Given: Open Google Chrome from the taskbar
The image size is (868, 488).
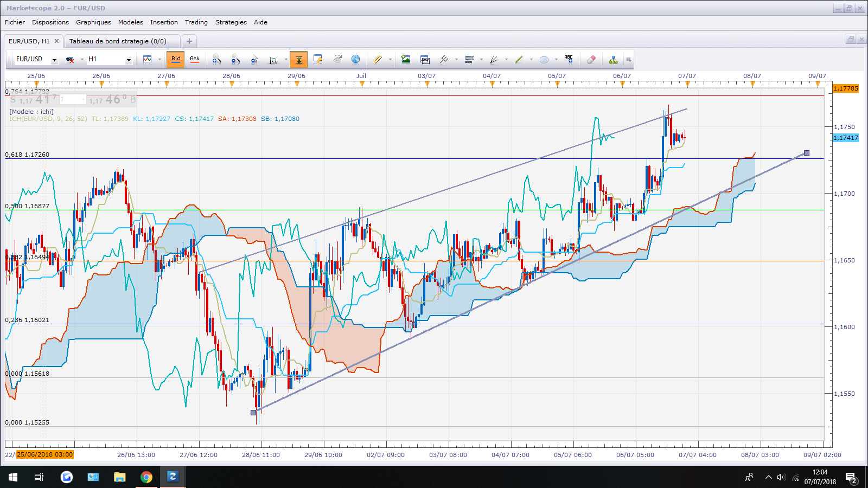Looking at the screenshot, I should tap(146, 477).
